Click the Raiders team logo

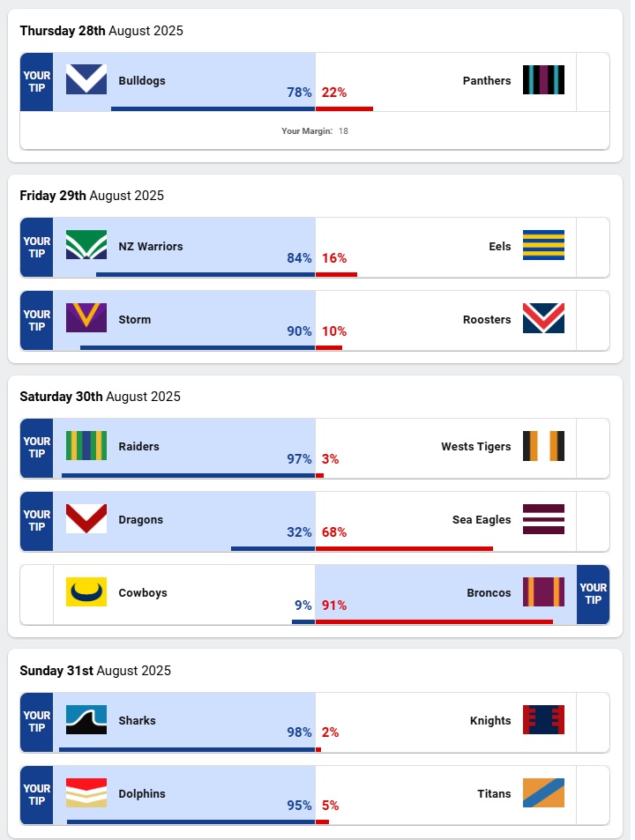(86, 445)
